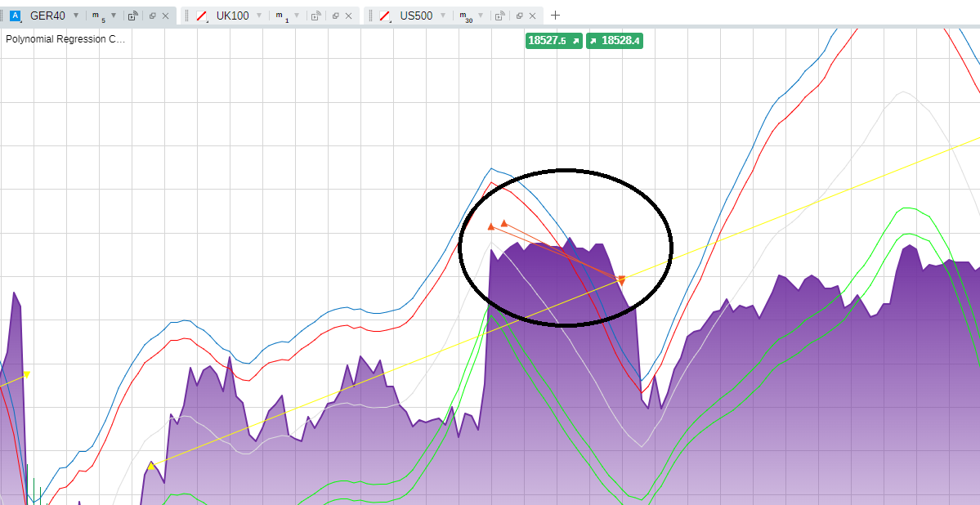Viewport: 980px width, 505px height.
Task: Click the US500 chart type icon
Action: pyautogui.click(x=385, y=16)
